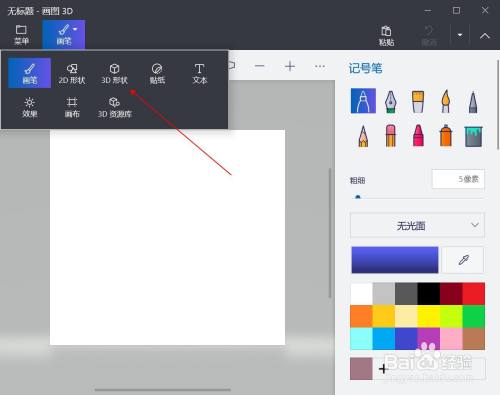Expand the 无光面 material dropdown
This screenshot has height=395, width=500.
click(x=417, y=226)
